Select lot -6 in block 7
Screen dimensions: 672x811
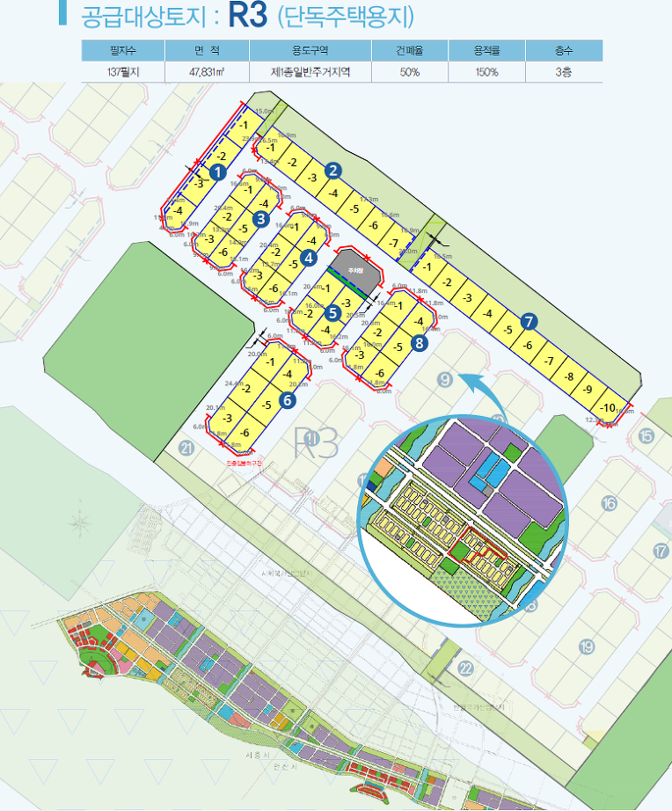coord(528,346)
